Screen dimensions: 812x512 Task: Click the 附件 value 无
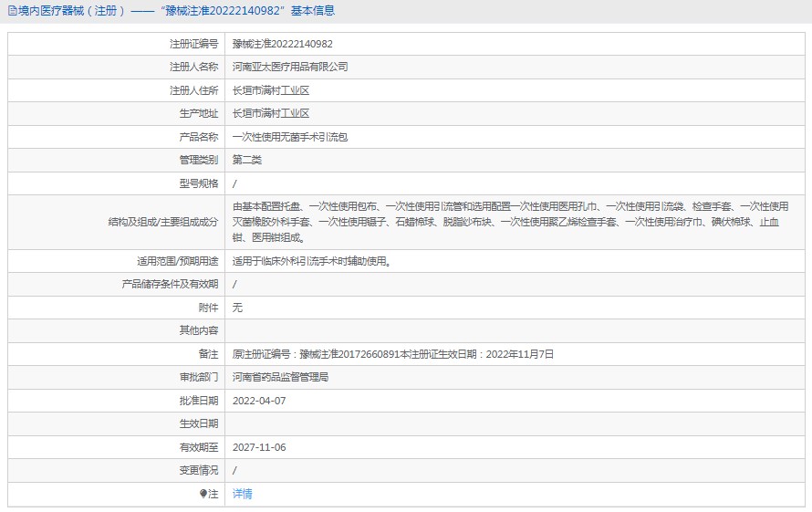point(238,308)
